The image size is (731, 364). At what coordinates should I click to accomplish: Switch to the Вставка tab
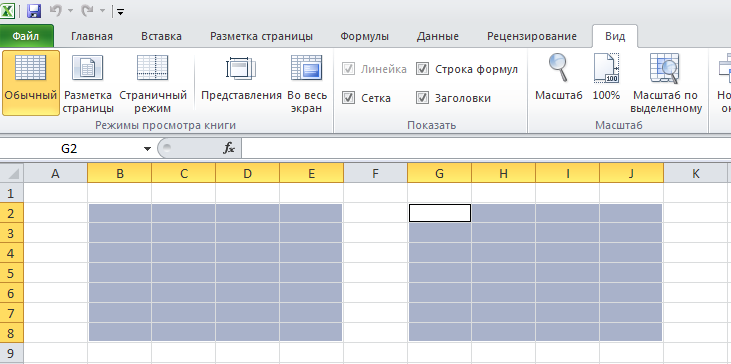point(161,36)
